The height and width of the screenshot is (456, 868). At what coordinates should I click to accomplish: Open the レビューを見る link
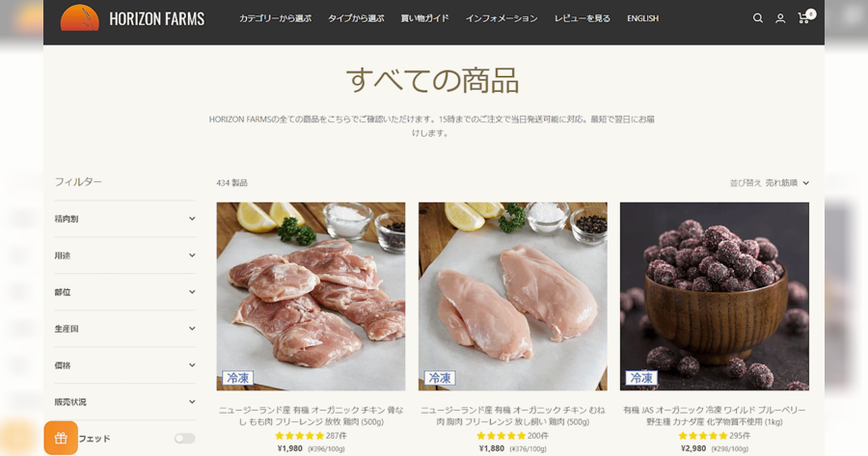point(583,18)
